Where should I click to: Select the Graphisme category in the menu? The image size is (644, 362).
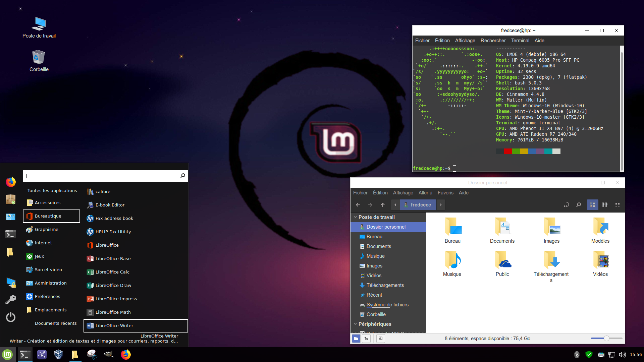click(x=51, y=230)
